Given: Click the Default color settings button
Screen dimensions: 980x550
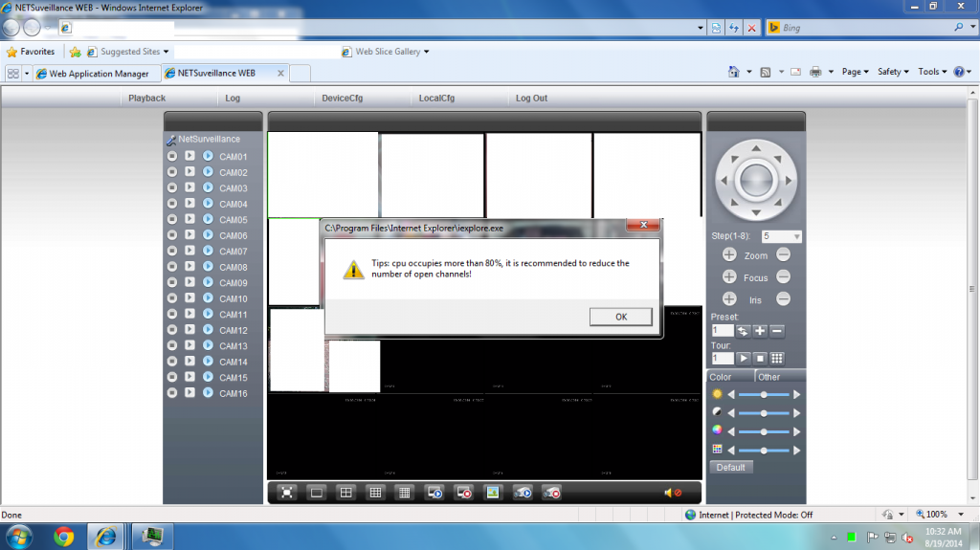Looking at the screenshot, I should tap(731, 467).
